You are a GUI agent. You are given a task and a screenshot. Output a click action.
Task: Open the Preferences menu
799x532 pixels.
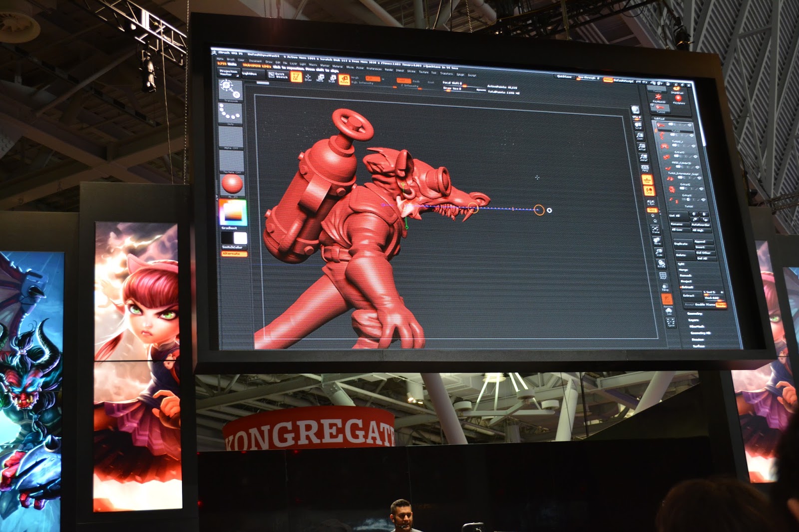tap(374, 68)
